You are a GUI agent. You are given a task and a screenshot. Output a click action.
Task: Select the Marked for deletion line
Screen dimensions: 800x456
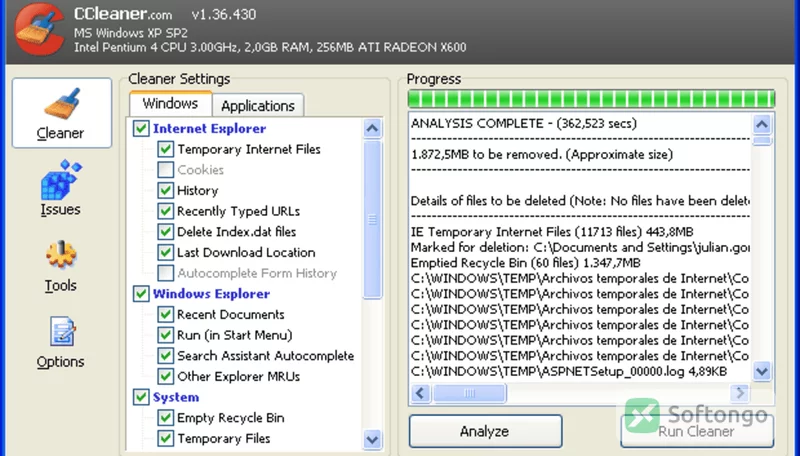click(x=580, y=247)
